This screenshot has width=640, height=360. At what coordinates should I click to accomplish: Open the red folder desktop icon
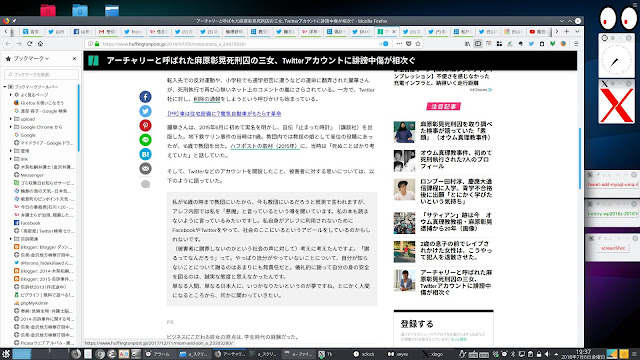click(48, 10)
